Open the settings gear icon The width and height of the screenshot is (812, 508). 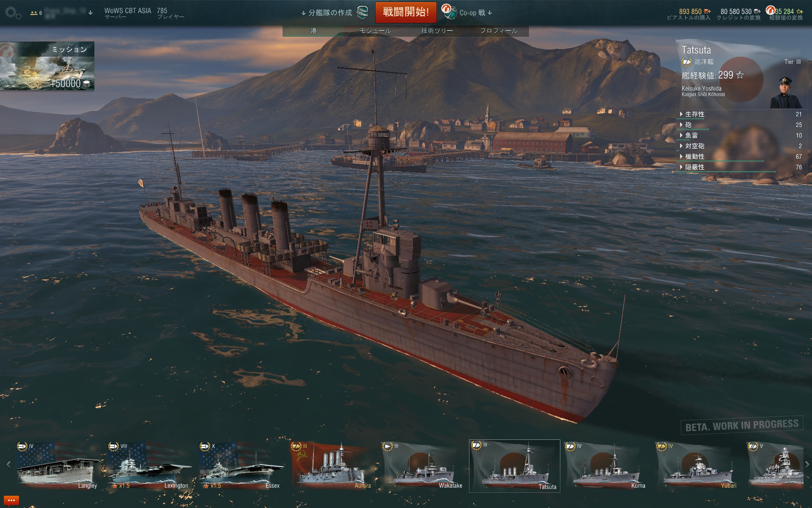(12, 13)
